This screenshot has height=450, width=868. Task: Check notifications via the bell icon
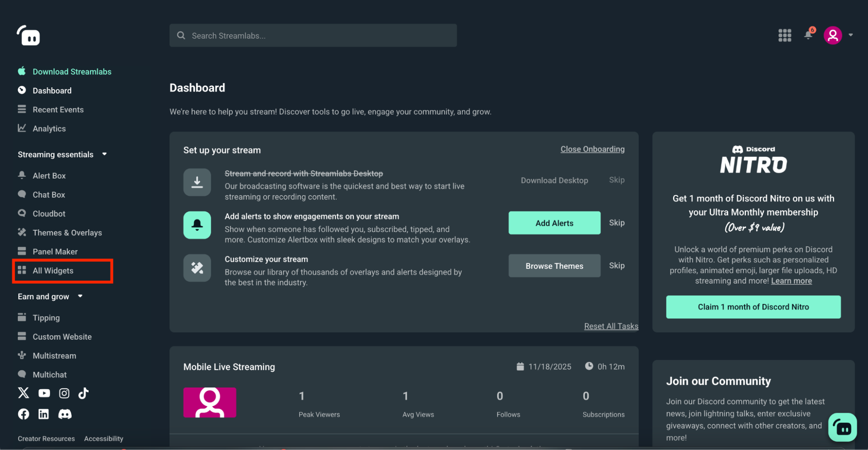pos(808,35)
